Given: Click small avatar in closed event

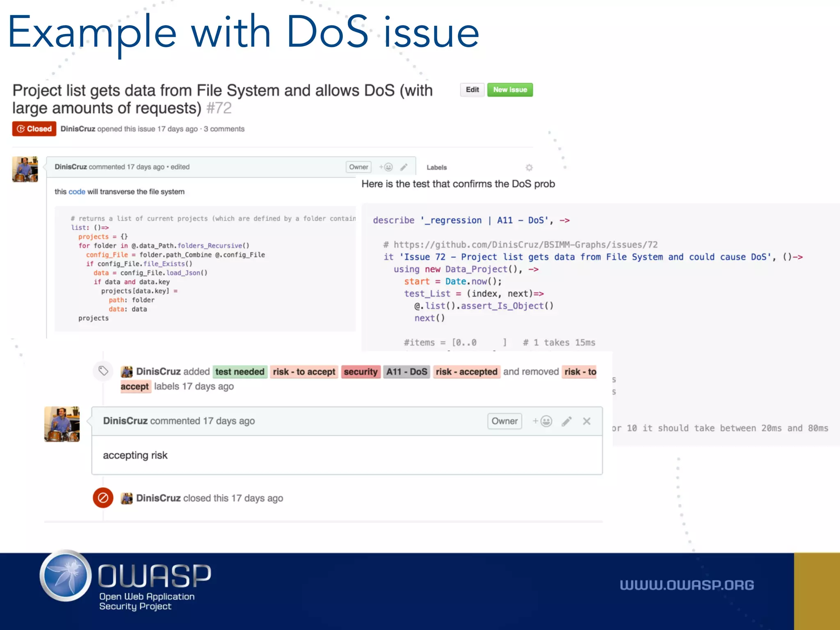Looking at the screenshot, I should [127, 498].
